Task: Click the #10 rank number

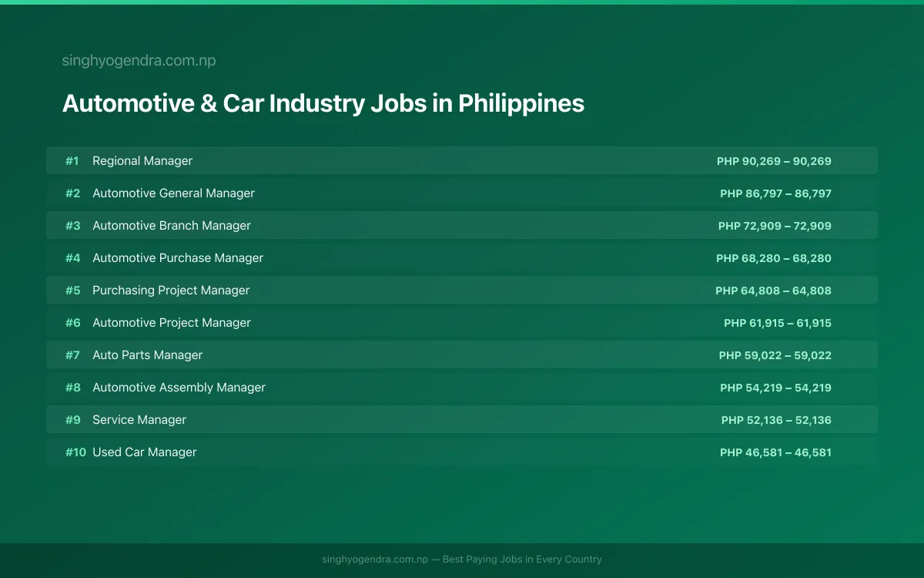Action: click(75, 452)
